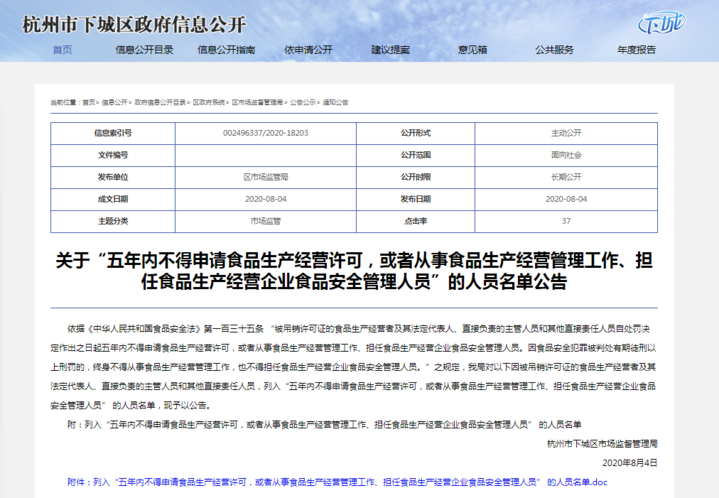This screenshot has height=498, width=719.
Task: Click 公共服务 in the top navigation
Action: 554,49
